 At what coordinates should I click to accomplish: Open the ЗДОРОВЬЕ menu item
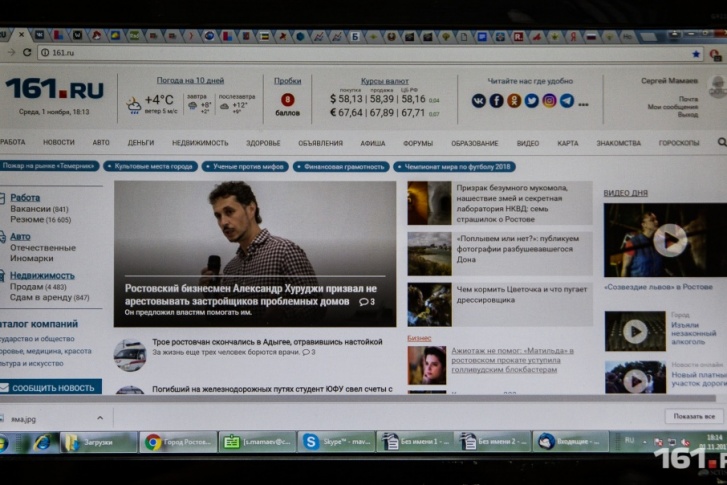pyautogui.click(x=263, y=143)
